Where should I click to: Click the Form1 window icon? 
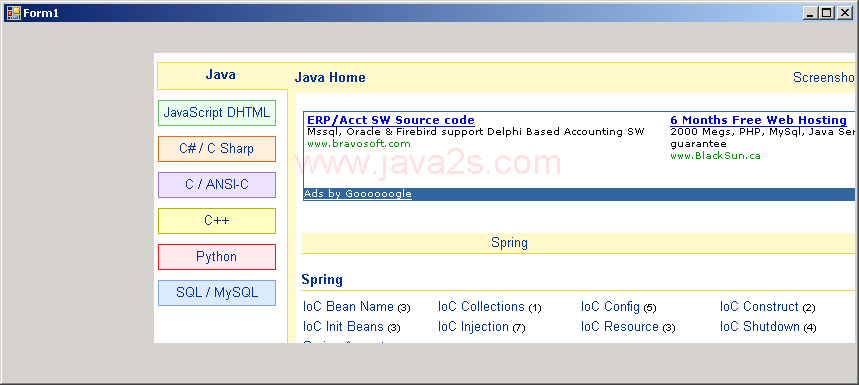pyautogui.click(x=13, y=13)
